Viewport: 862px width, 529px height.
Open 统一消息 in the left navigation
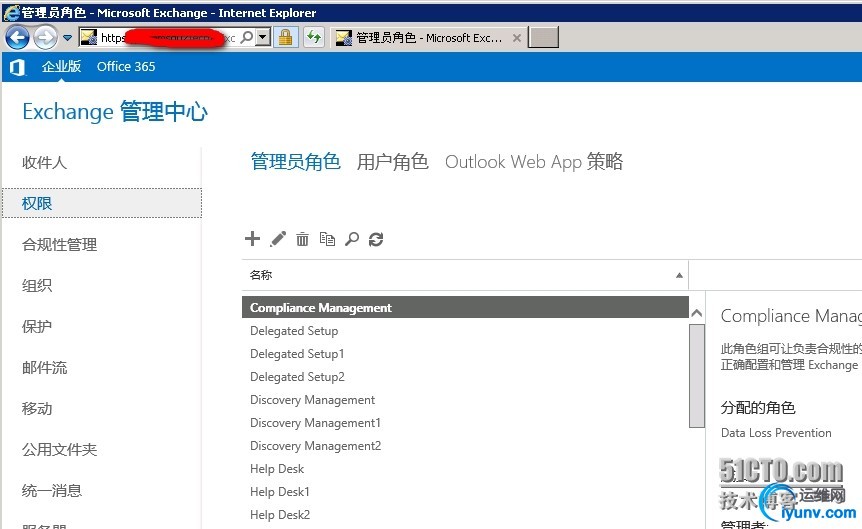point(52,491)
